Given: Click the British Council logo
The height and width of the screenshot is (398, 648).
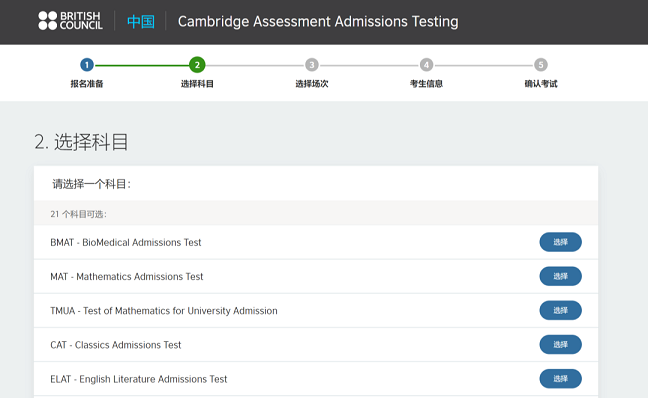Looking at the screenshot, I should [x=70, y=21].
